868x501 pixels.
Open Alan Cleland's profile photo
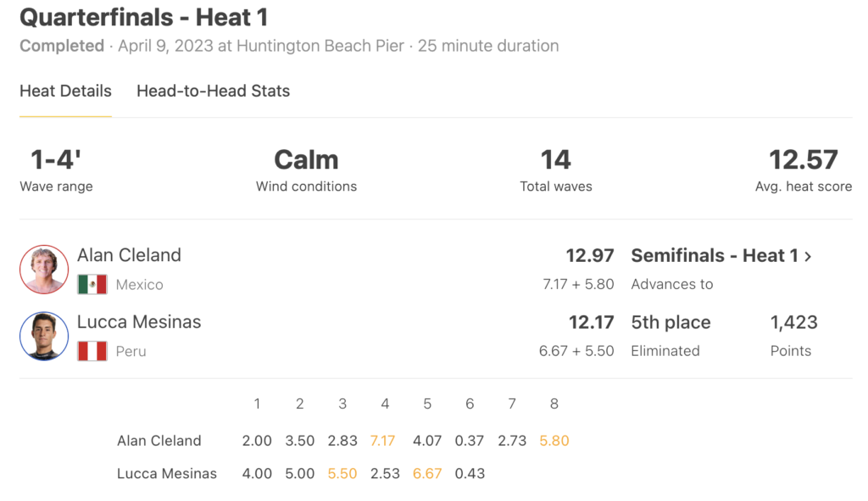(44, 270)
